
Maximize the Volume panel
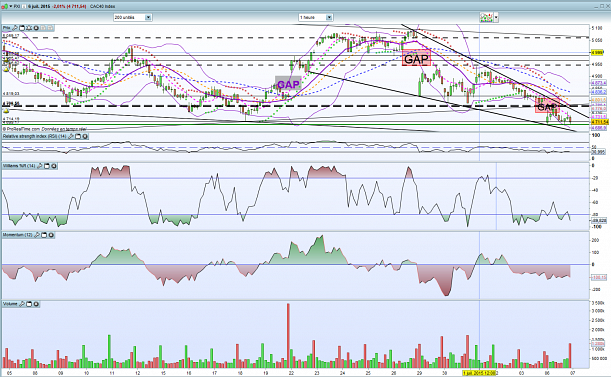coord(29,304)
